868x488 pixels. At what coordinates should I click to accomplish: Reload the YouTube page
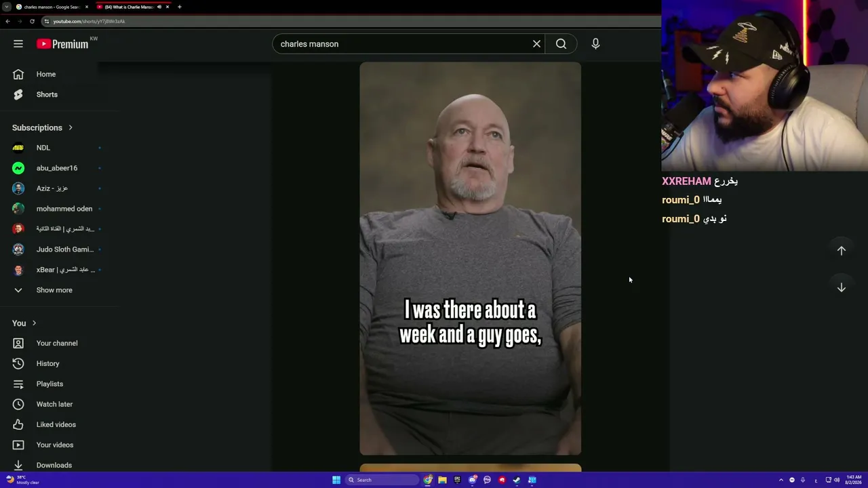(x=32, y=21)
